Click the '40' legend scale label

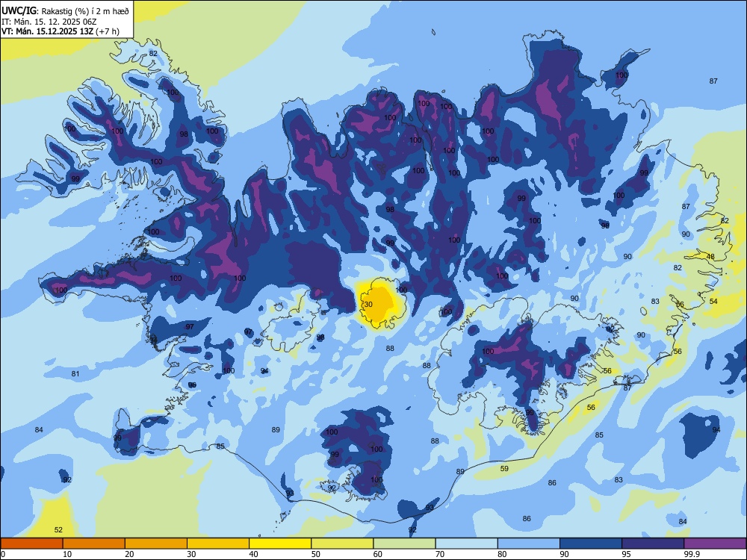click(253, 554)
